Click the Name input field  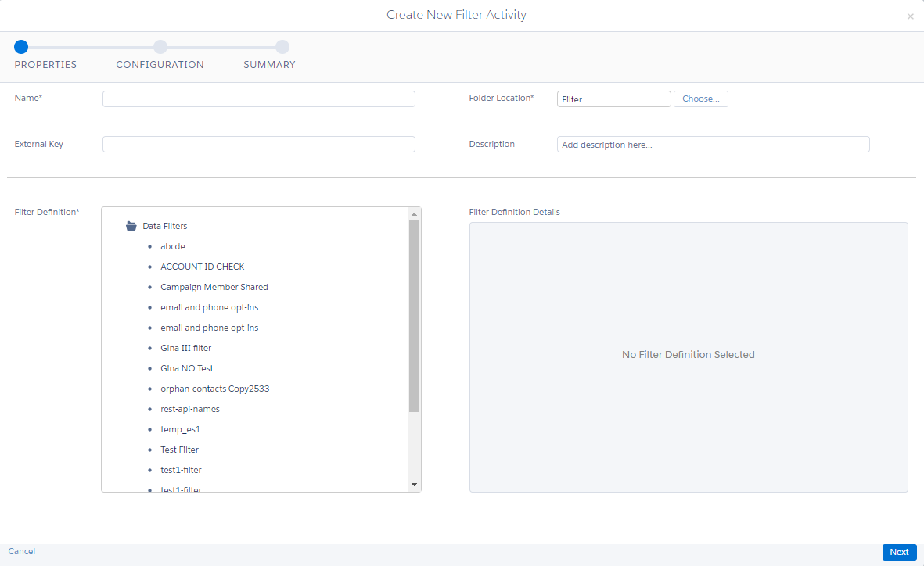pyautogui.click(x=259, y=99)
